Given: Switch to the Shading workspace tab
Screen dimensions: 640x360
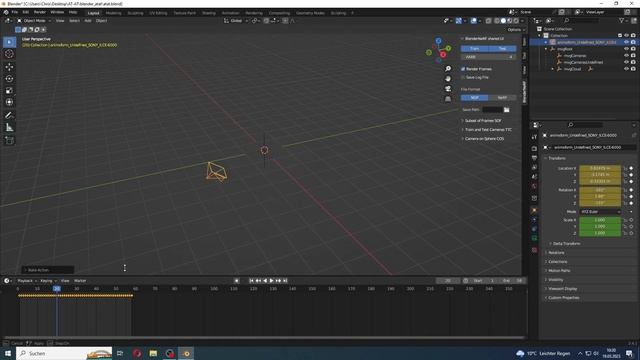Looking at the screenshot, I should point(209,13).
